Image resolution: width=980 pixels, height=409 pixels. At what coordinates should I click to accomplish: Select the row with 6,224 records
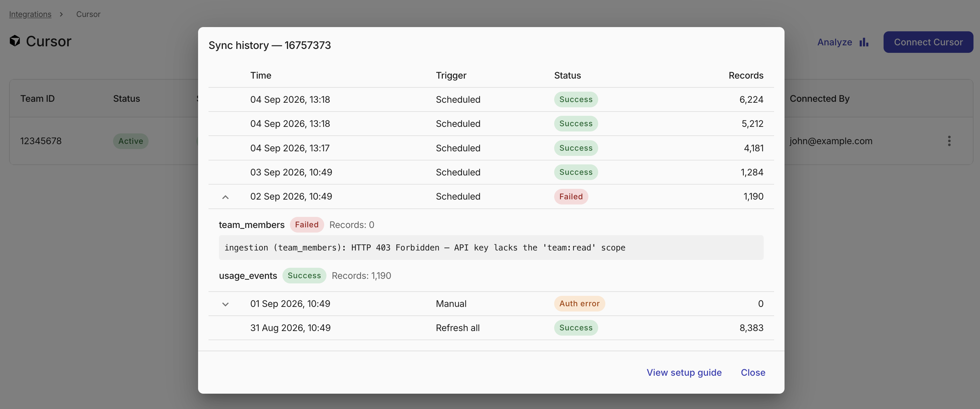(x=491, y=99)
